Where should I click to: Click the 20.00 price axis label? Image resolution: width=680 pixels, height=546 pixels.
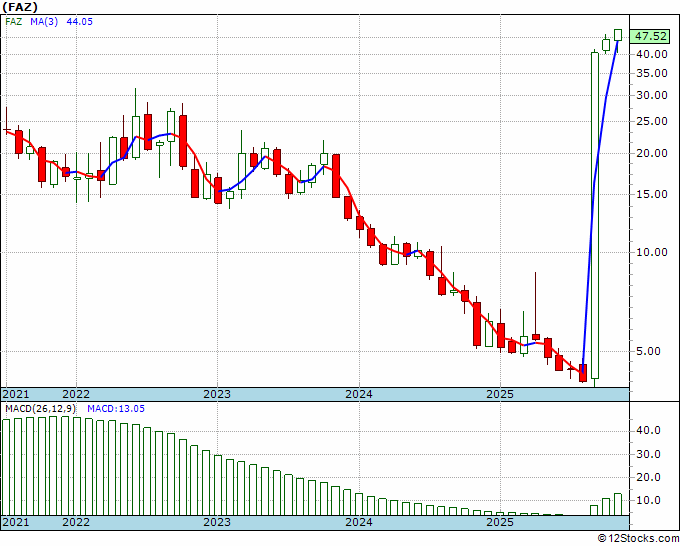651,153
